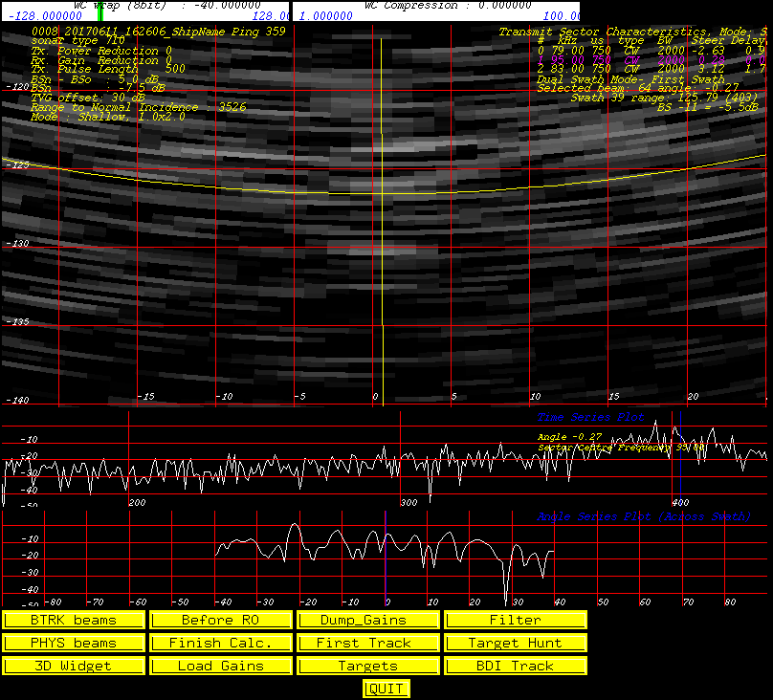Click the magenta sector 1 row at 95.00 kHz
This screenshot has height=700, width=773.
pyautogui.click(x=651, y=59)
